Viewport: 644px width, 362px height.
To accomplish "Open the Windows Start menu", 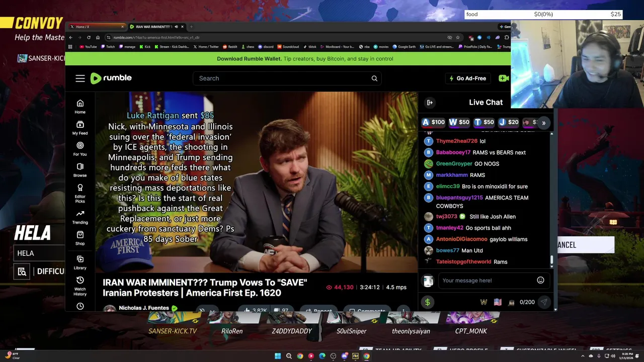I will tap(278, 356).
